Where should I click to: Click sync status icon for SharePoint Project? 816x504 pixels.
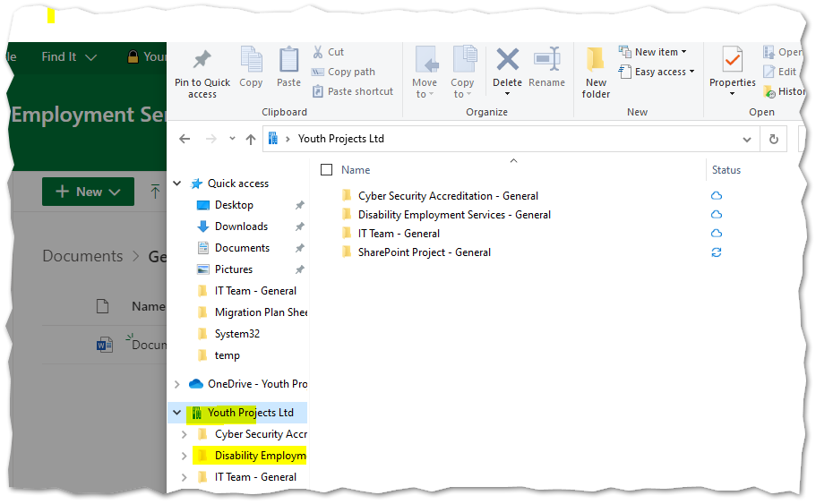717,252
